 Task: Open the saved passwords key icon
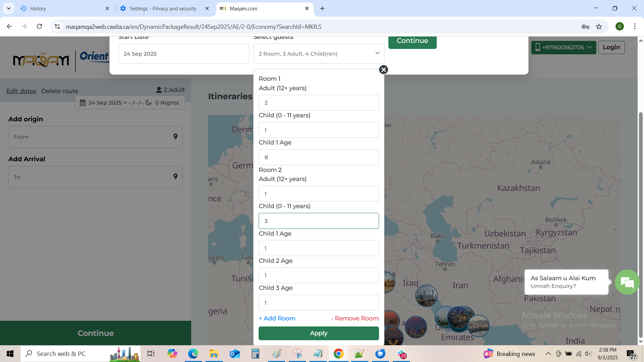pyautogui.click(x=585, y=26)
